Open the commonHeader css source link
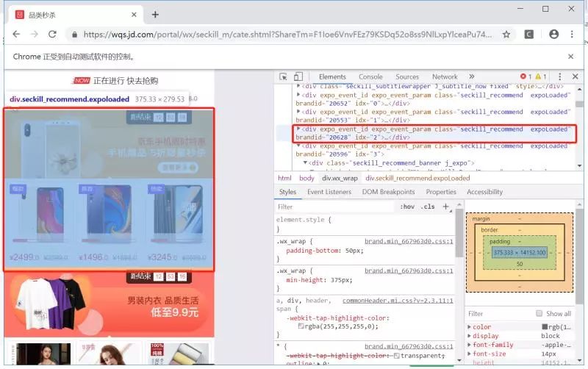 point(398,301)
